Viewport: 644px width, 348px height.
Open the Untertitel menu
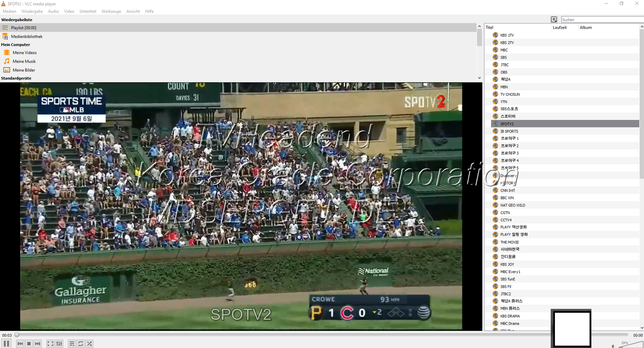pos(88,11)
